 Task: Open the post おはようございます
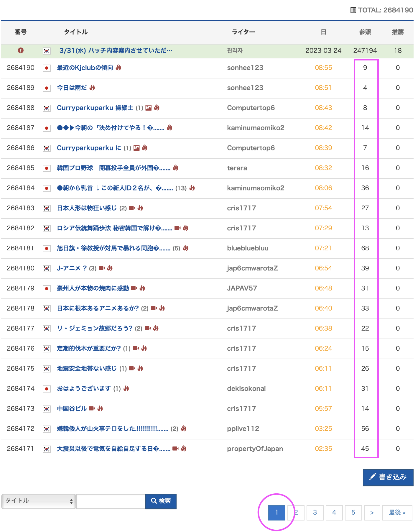[84, 389]
